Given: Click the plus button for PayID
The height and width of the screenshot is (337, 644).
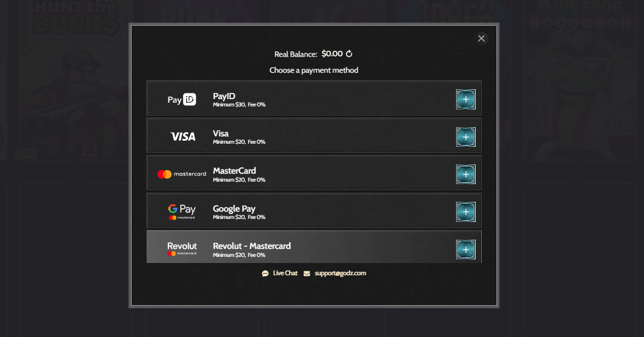Looking at the screenshot, I should click(466, 99).
